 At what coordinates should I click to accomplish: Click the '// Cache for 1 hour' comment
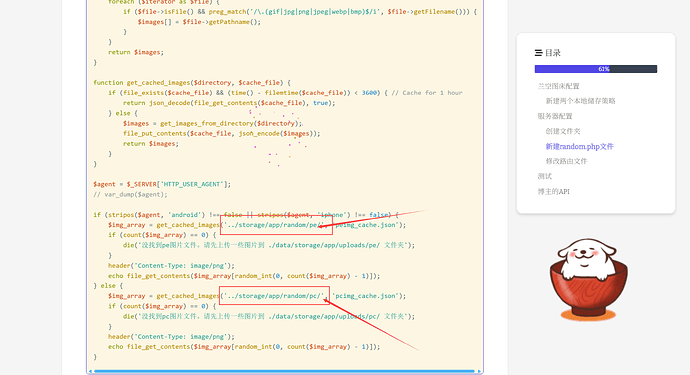(x=427, y=93)
